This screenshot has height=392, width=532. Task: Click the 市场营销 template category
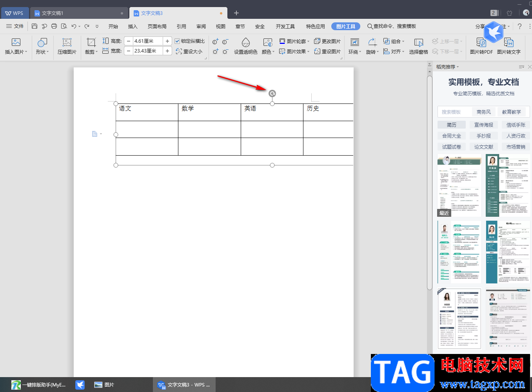[x=516, y=147]
